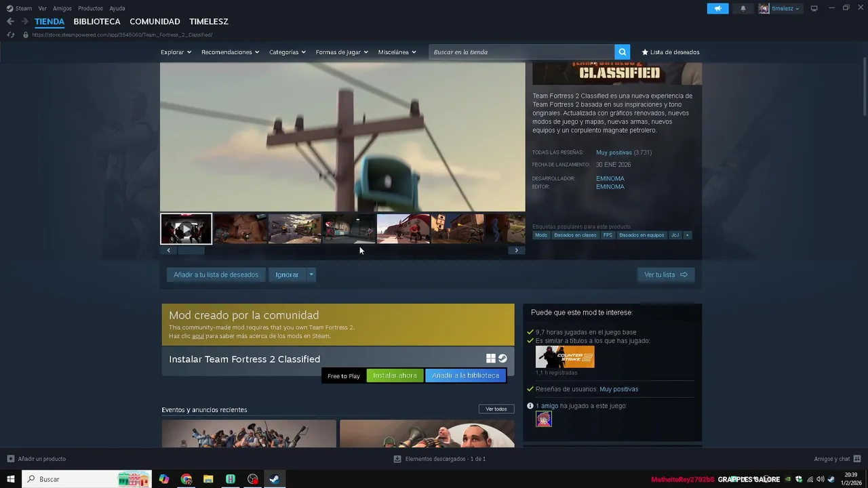This screenshot has height=488, width=868.
Task: Expand the Explorar store menu
Action: (176, 52)
